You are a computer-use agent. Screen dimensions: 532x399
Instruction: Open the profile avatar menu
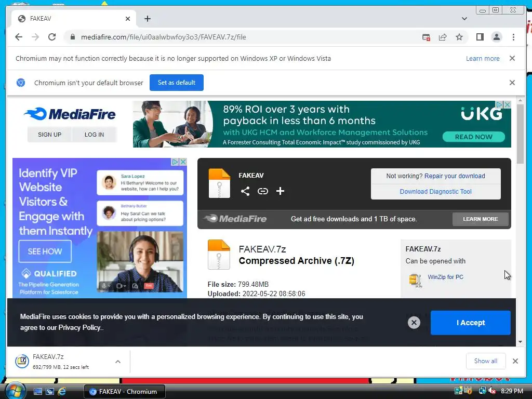point(496,37)
